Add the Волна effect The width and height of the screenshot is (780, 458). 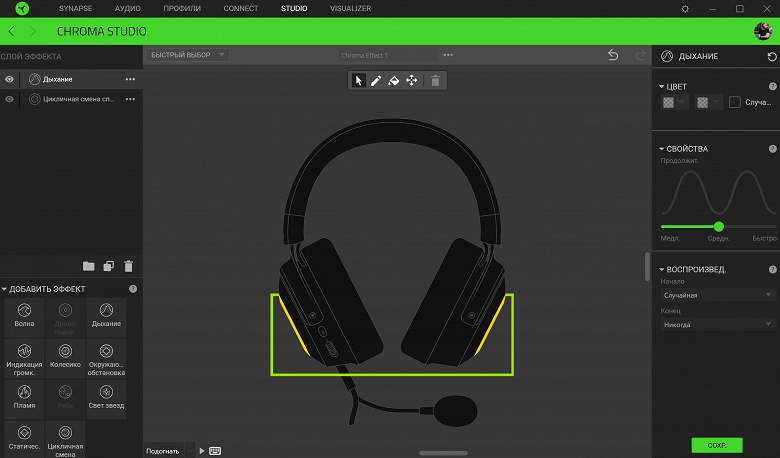tap(24, 316)
